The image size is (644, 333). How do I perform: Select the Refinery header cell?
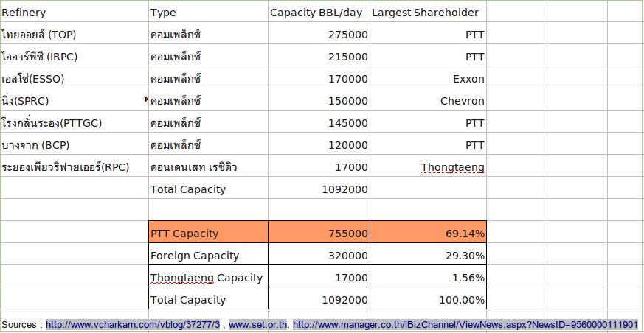coord(74,13)
